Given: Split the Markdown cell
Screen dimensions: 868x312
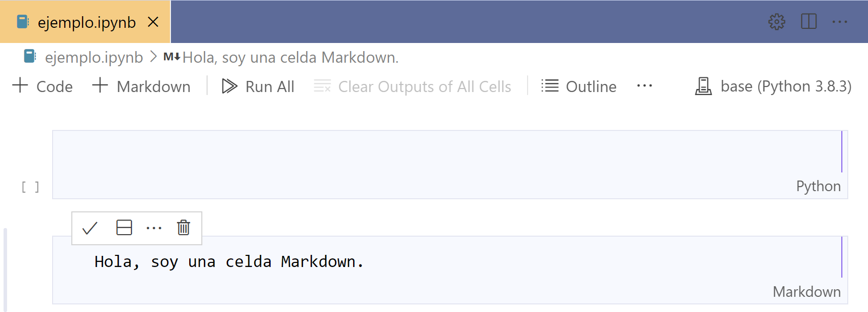Looking at the screenshot, I should click(124, 228).
